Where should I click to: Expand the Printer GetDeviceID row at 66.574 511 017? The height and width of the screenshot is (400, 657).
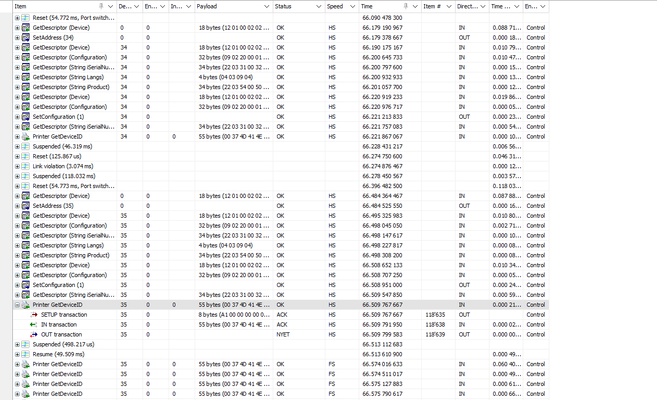(17, 374)
